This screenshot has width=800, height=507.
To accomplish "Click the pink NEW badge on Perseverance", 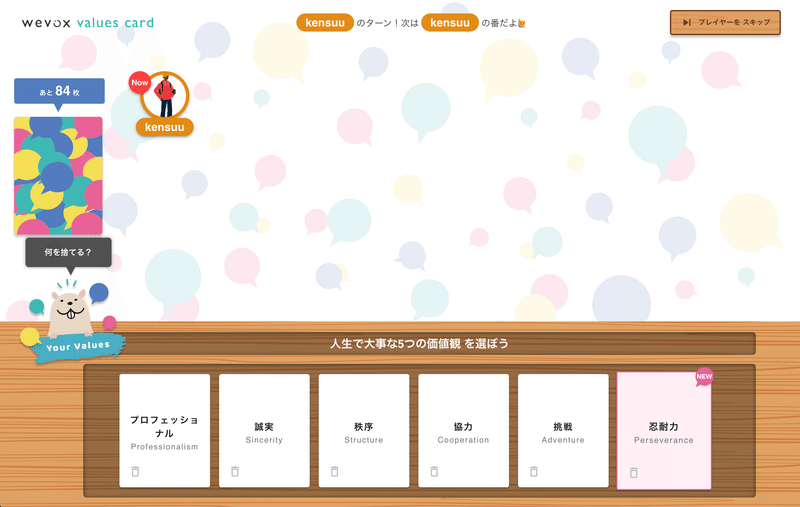I will click(x=704, y=377).
